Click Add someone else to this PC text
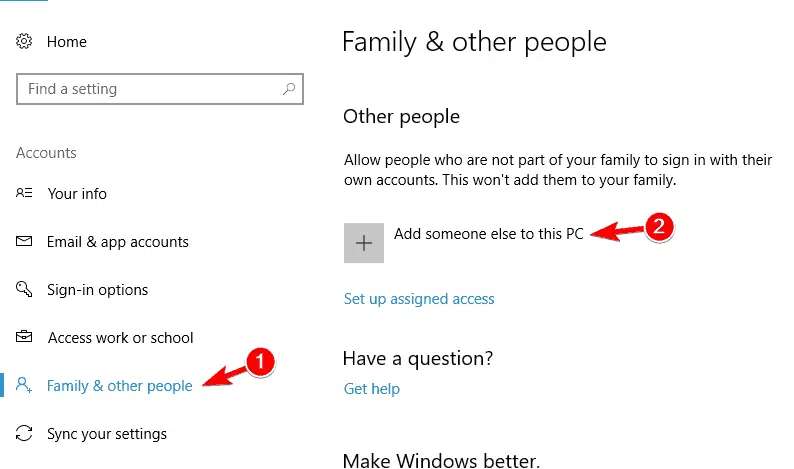 pos(489,233)
